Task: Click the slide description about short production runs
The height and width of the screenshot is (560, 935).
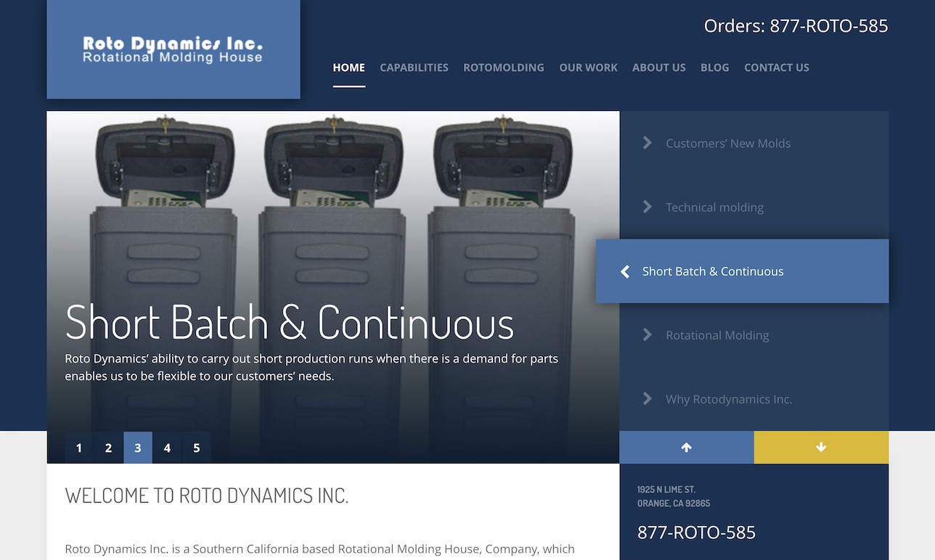Action: click(311, 368)
